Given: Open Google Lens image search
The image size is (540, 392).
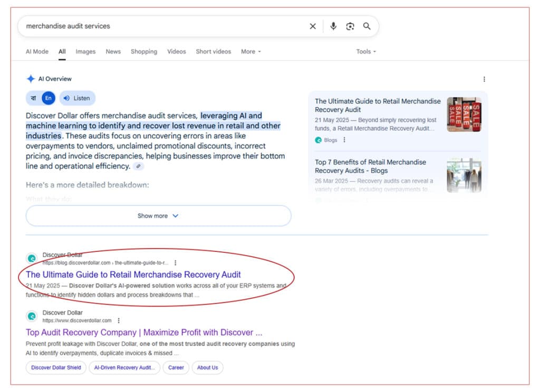Looking at the screenshot, I should [x=350, y=26].
